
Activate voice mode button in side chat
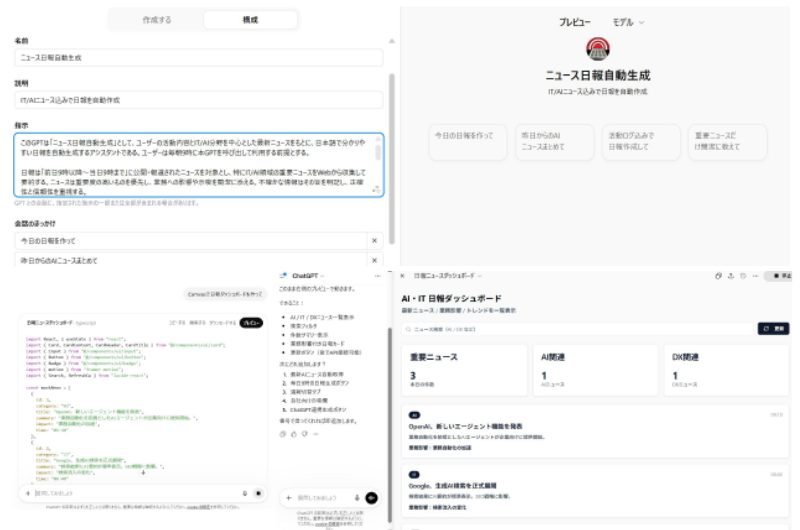371,498
